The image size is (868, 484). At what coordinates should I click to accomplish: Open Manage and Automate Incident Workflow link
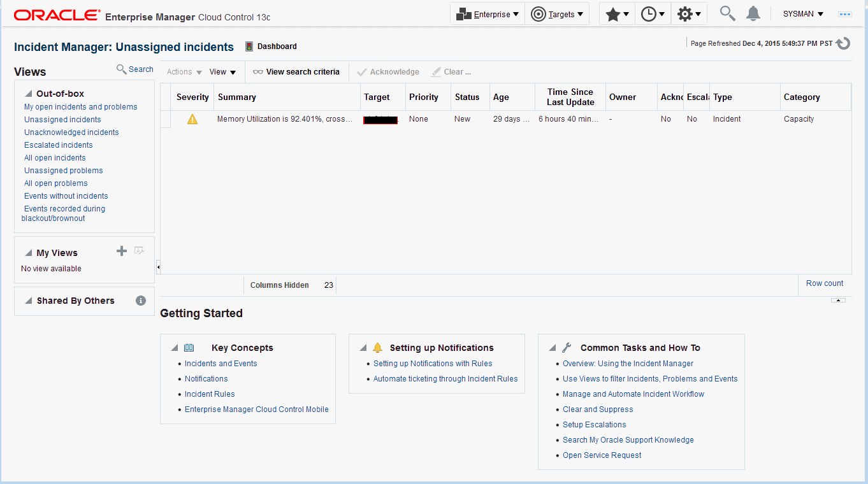(x=633, y=394)
